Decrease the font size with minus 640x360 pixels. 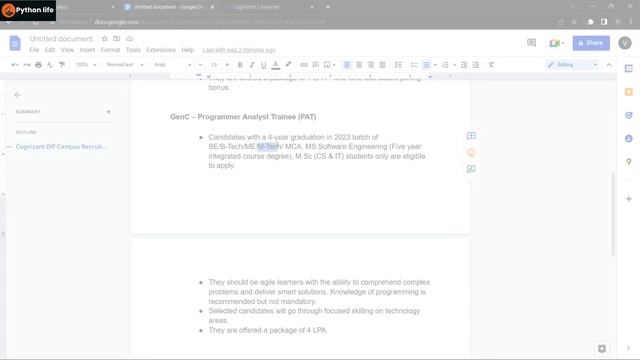coord(200,65)
